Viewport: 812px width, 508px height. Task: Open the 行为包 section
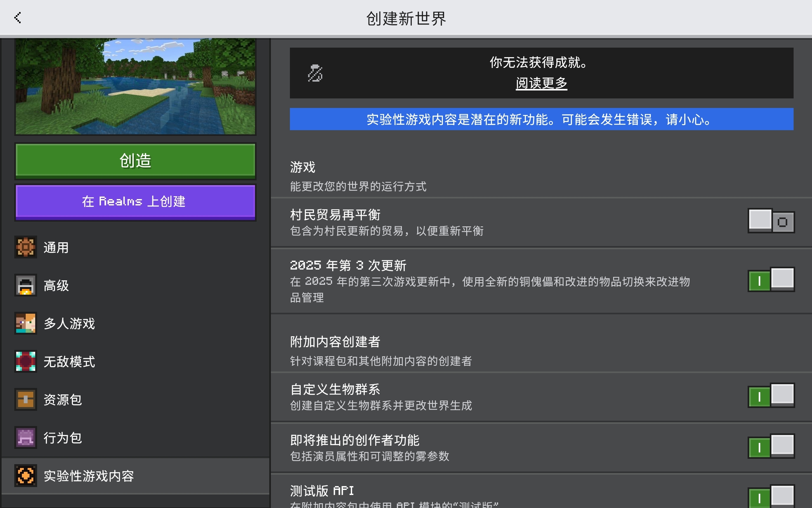pyautogui.click(x=135, y=438)
